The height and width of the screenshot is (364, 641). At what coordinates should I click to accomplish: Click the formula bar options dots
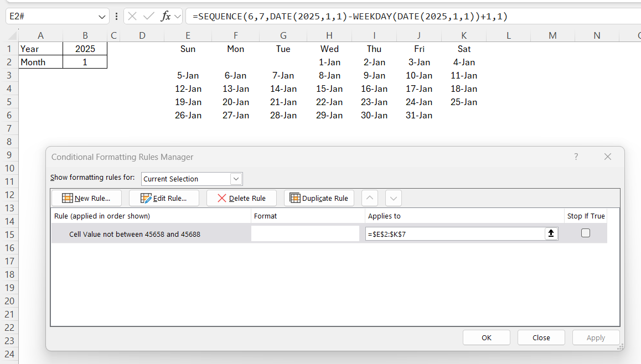116,17
